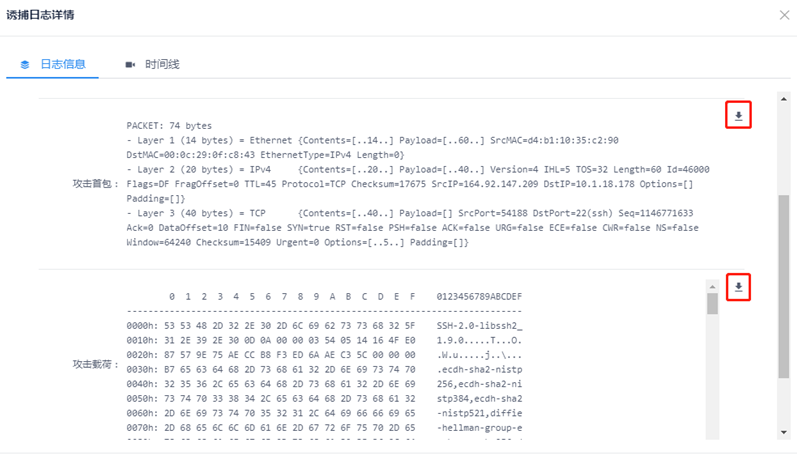Image resolution: width=797 pixels, height=463 pixels.
Task: Click inside the PACKET: 74 bytes text
Action: 169,126
